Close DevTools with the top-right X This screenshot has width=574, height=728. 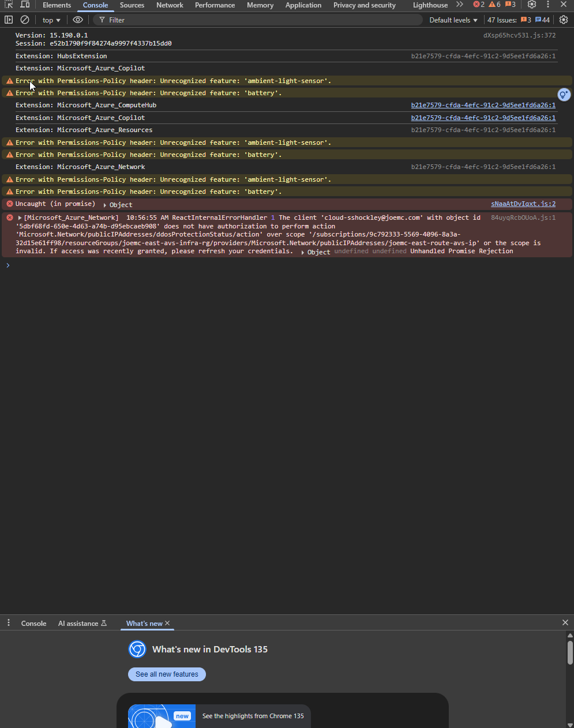[564, 5]
